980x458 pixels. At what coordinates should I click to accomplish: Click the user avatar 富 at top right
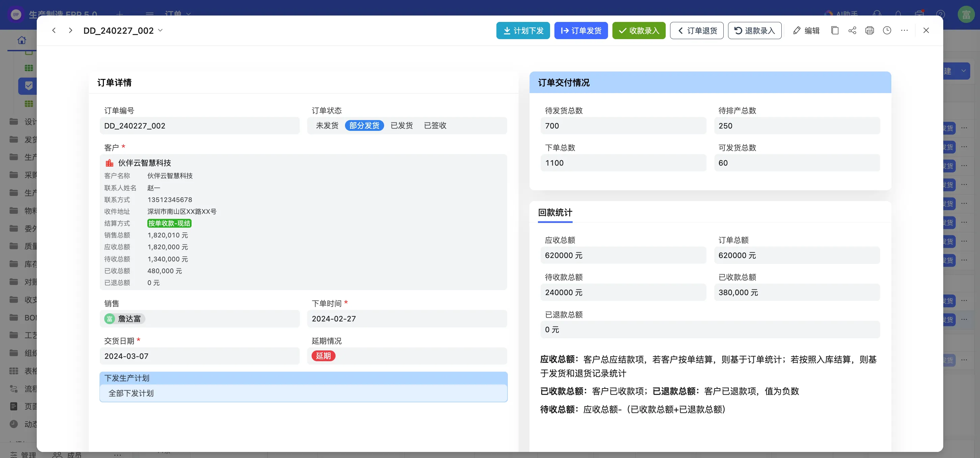click(966, 15)
